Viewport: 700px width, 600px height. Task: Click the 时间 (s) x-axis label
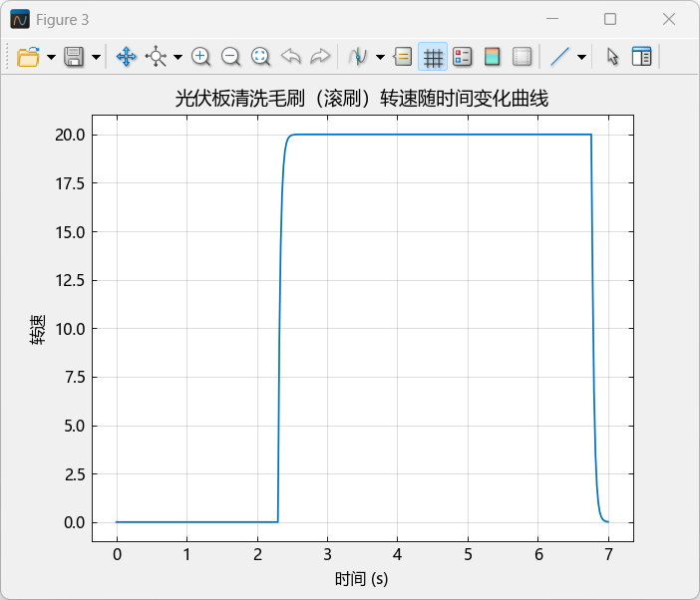(x=362, y=579)
